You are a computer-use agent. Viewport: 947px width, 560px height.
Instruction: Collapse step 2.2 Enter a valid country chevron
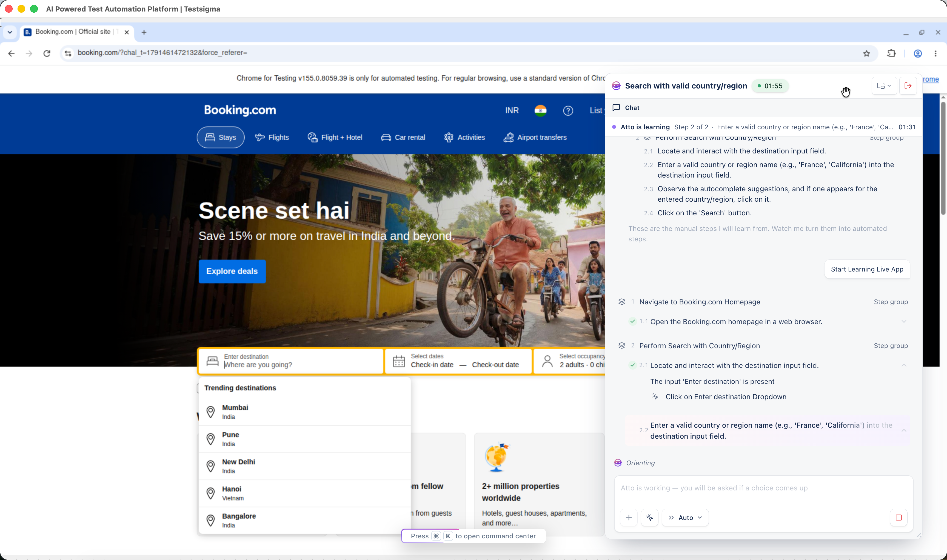(x=904, y=431)
